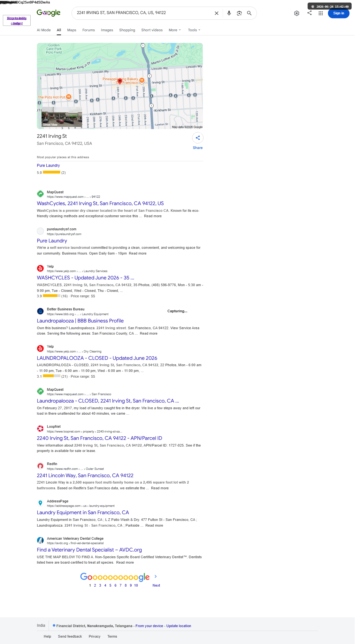Click into the search input field
The image size is (359, 644).
[x=143, y=13]
